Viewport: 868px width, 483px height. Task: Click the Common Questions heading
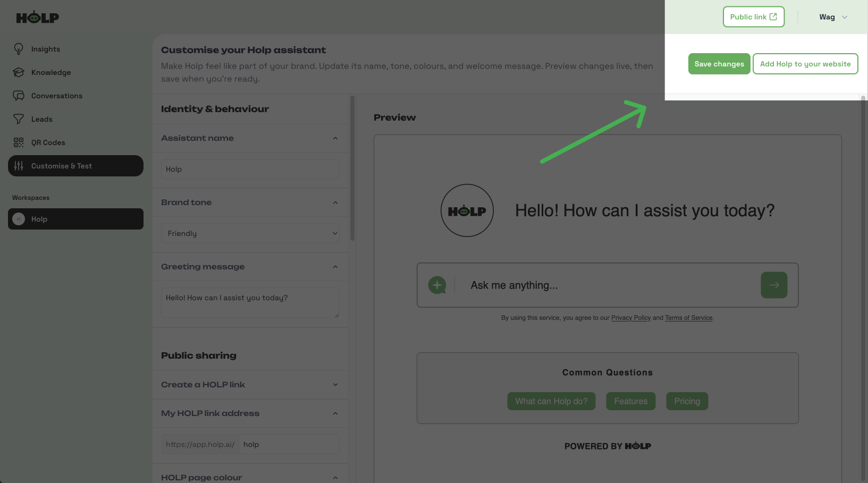pyautogui.click(x=608, y=372)
